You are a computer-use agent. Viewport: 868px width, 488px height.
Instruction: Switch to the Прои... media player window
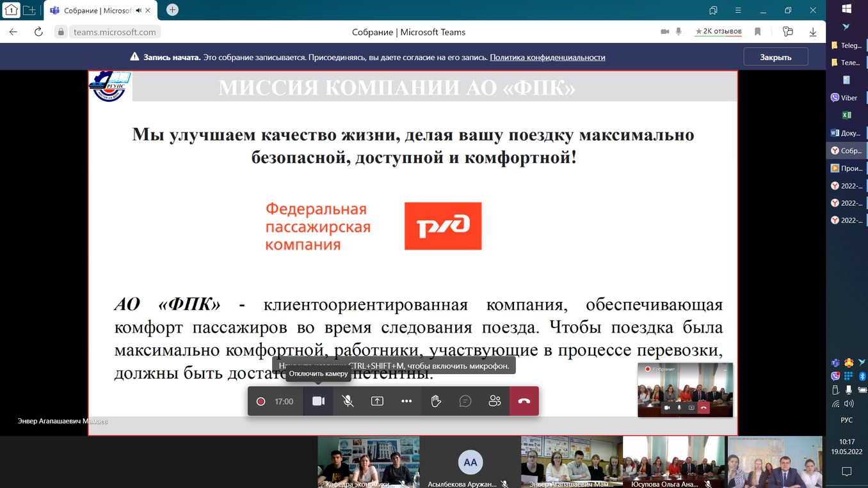click(847, 168)
